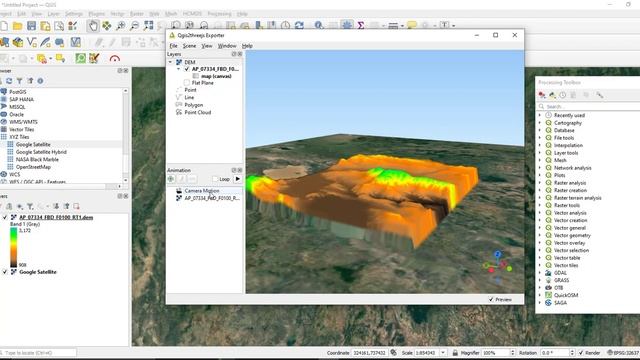This screenshot has height=360, width=640.
Task: Select Point Cloud group in Exporter layers
Action: (198, 112)
